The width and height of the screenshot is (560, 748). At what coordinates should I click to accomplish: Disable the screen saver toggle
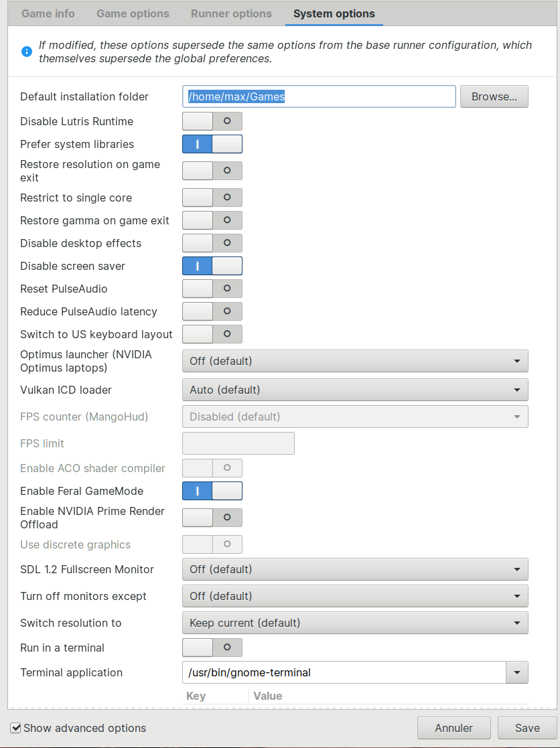[212, 266]
